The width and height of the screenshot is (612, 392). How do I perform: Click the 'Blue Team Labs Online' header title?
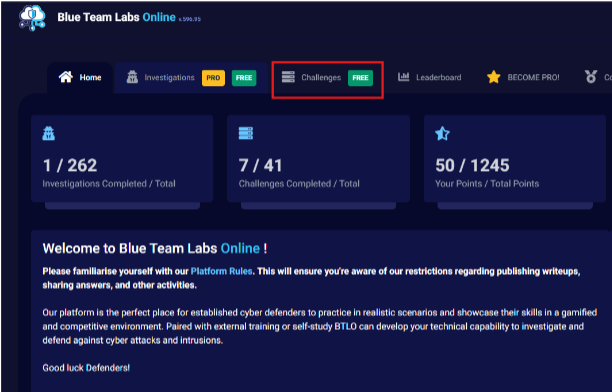pyautogui.click(x=116, y=17)
